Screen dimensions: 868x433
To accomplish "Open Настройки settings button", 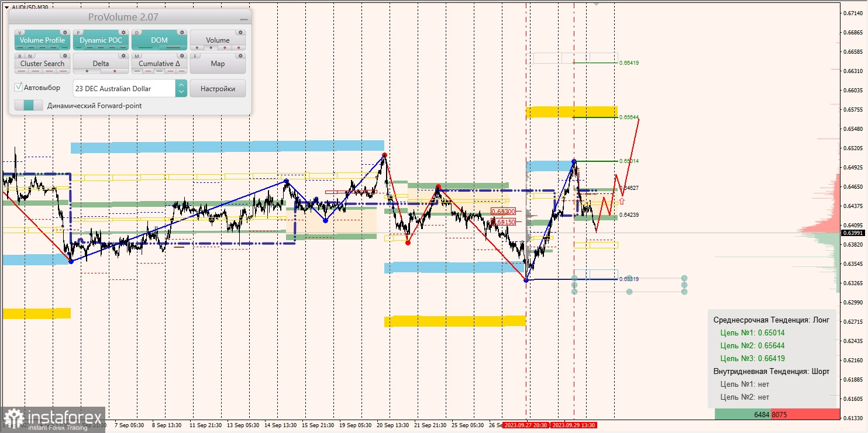I will 218,88.
